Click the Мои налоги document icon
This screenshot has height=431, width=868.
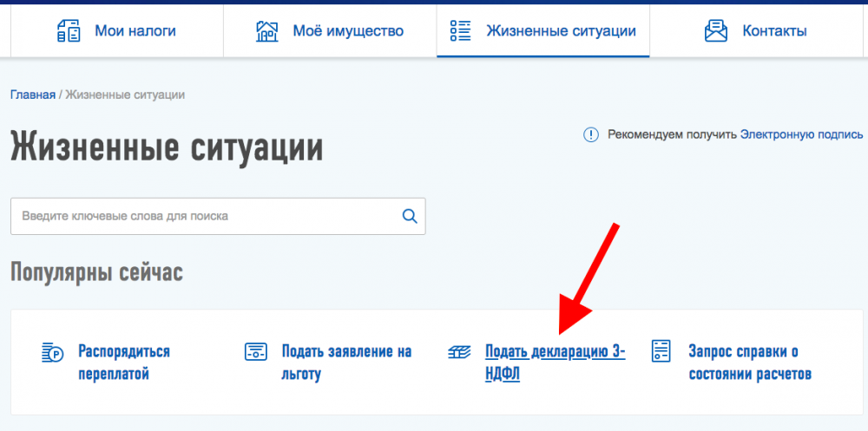tap(69, 31)
